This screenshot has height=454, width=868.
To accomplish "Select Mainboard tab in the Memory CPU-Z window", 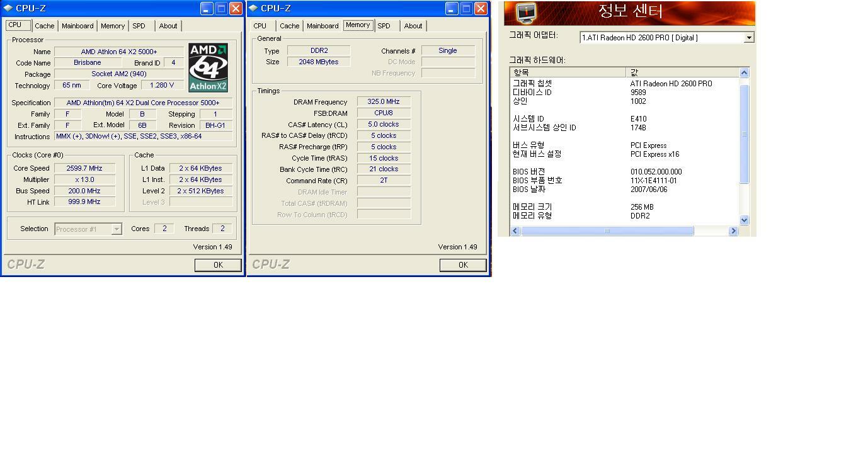I will pyautogui.click(x=323, y=26).
